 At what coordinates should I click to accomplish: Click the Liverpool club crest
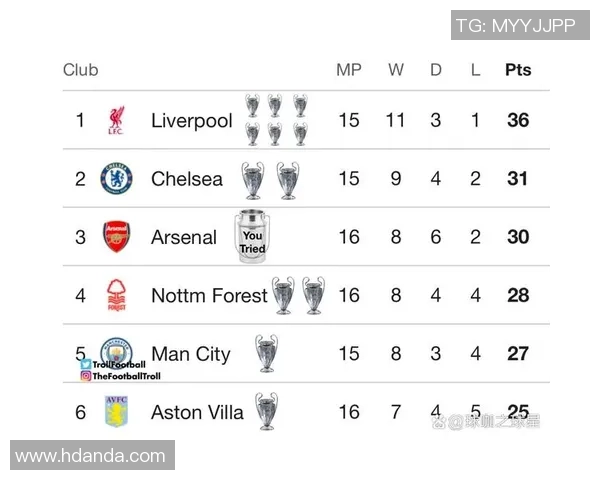click(x=115, y=121)
